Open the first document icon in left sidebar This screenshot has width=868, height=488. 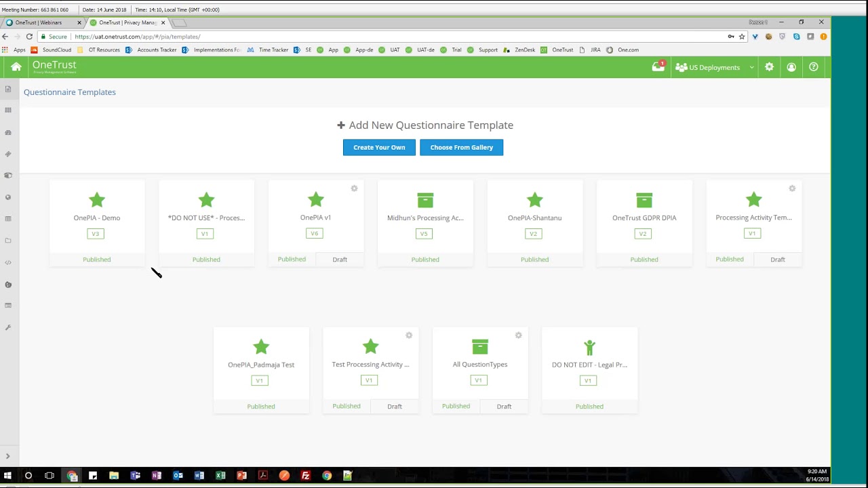[8, 89]
